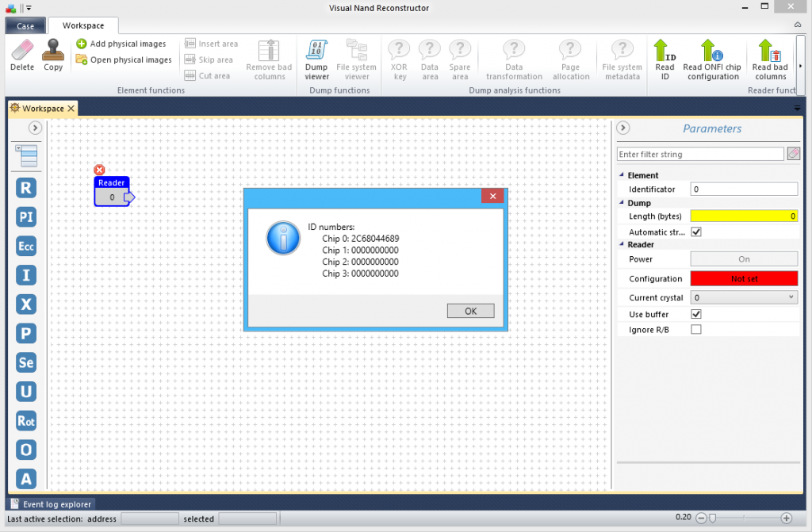Run Read ID reader function
This screenshot has width=812, height=532.
point(665,60)
